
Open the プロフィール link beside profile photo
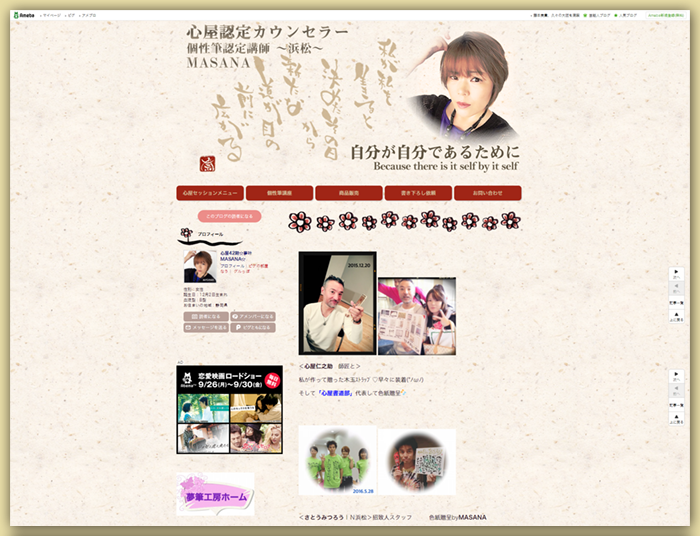click(232, 266)
